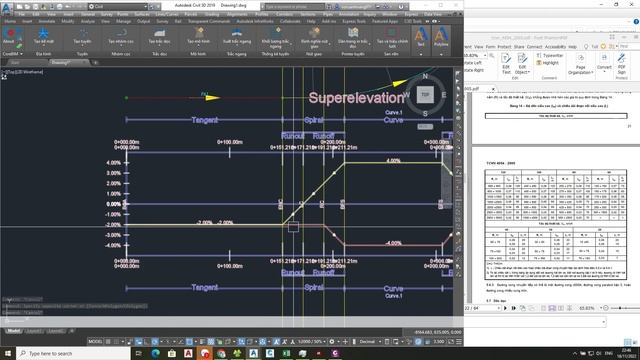Screen dimensions: 640x360
Task: Close the PDF document tab
Action: [493, 89]
